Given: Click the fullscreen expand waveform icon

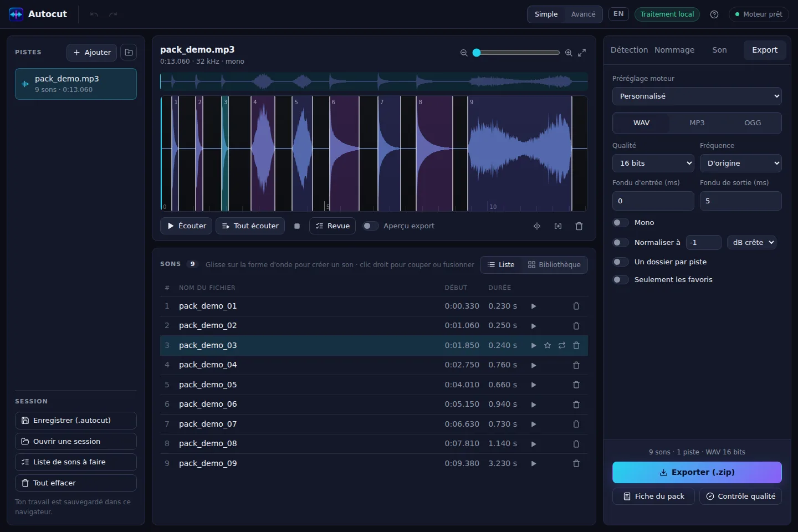Looking at the screenshot, I should pyautogui.click(x=582, y=53).
